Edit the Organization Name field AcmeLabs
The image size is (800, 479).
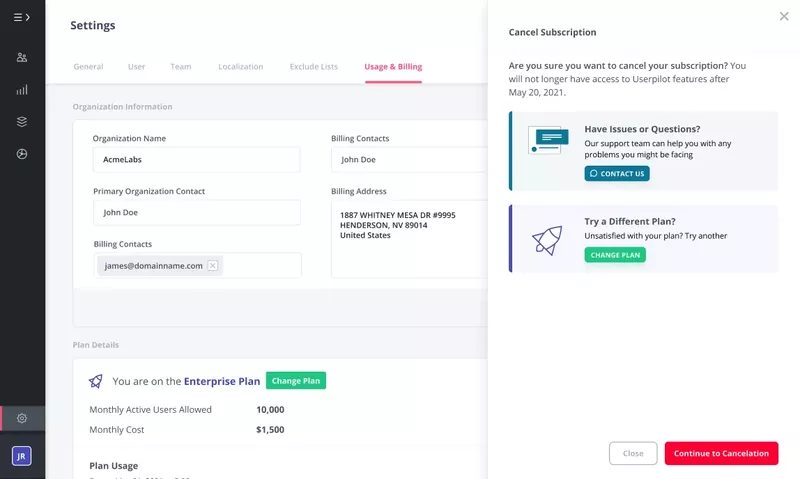point(196,160)
